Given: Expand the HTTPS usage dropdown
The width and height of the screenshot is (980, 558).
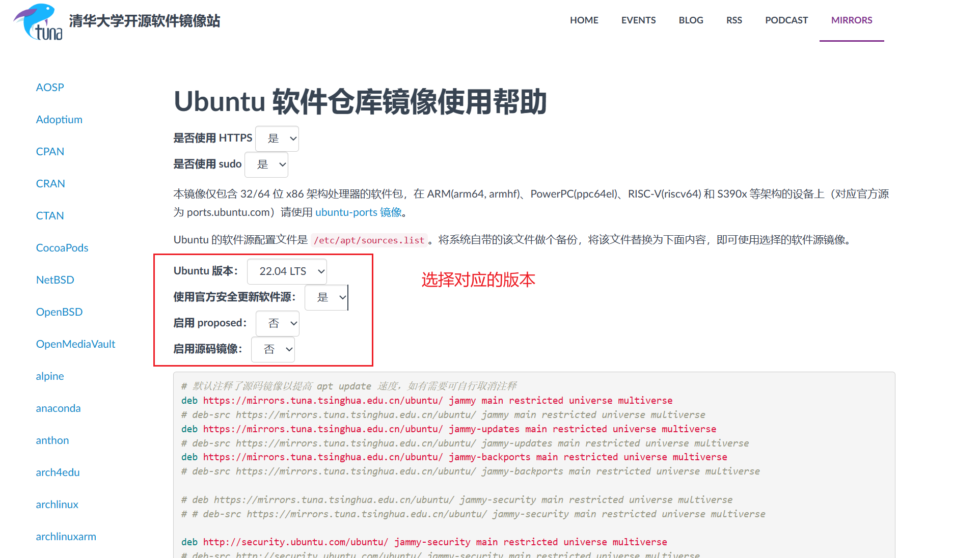Looking at the screenshot, I should pyautogui.click(x=277, y=138).
